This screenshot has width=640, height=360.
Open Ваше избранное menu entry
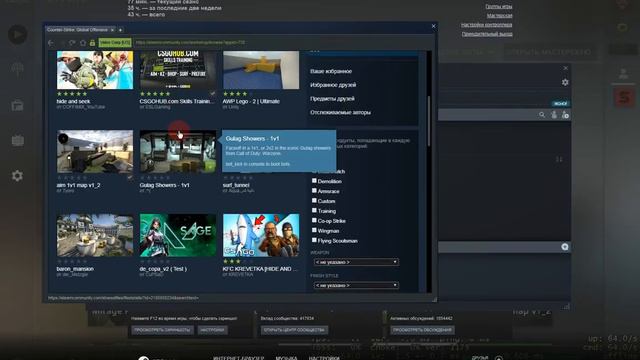tap(331, 71)
